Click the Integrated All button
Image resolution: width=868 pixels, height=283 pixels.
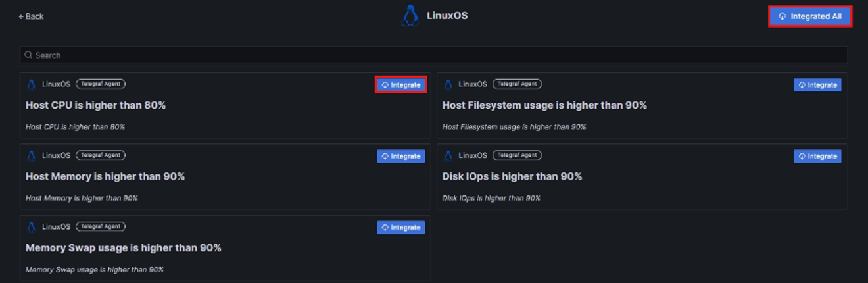click(x=810, y=16)
